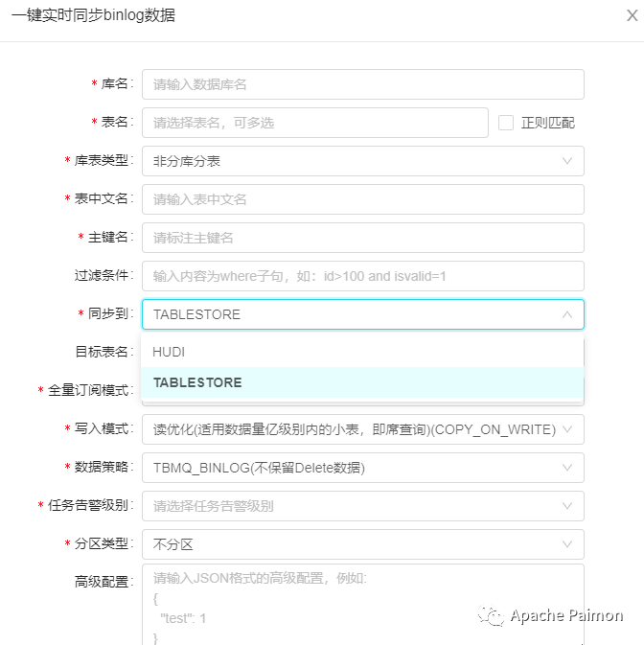Open the 任务告警级别 dropdown
644x645 pixels.
(x=362, y=505)
